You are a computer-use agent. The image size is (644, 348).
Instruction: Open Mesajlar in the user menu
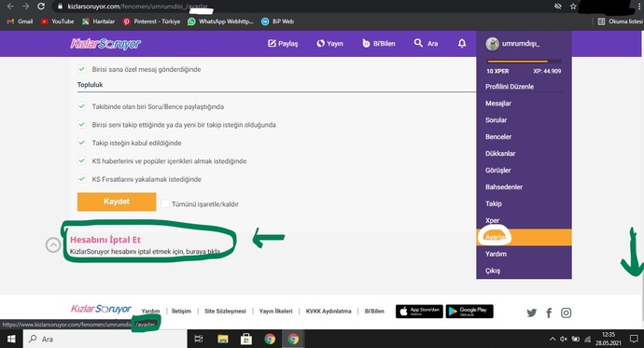tap(498, 104)
